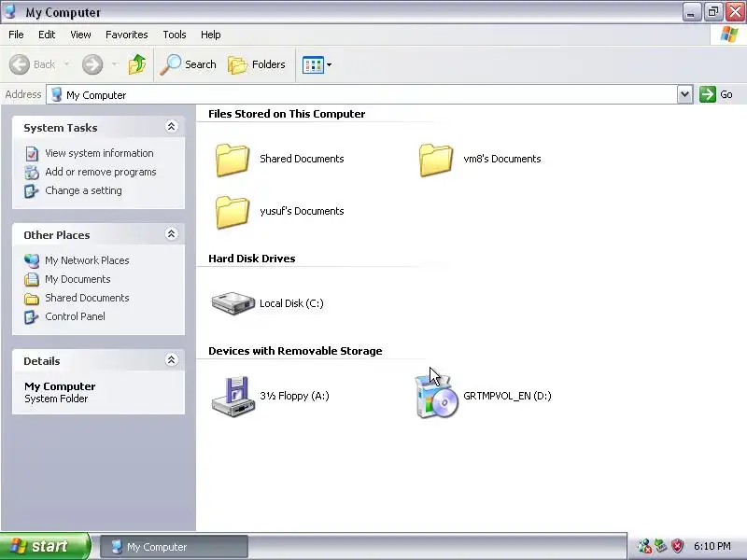Click the red security shield tray icon
The image size is (747, 560).
[677, 546]
